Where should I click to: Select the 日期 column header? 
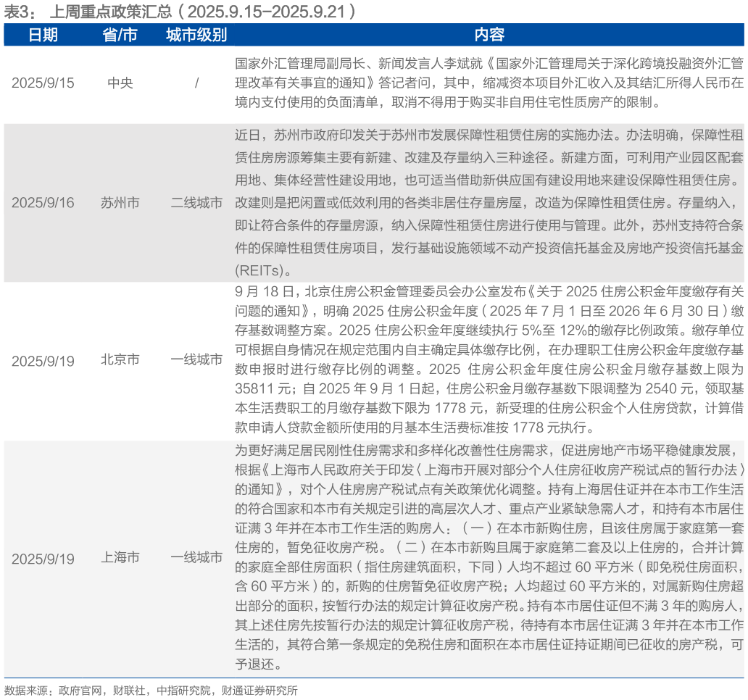point(43,35)
